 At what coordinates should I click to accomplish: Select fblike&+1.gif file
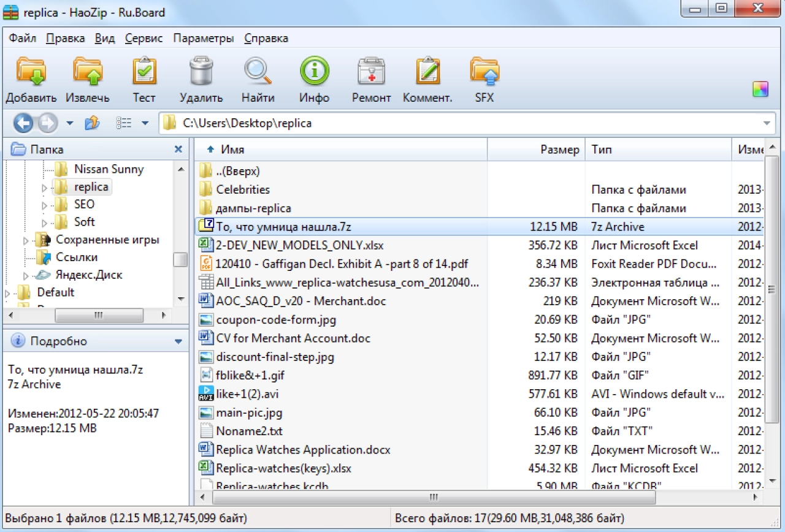click(x=478, y=375)
